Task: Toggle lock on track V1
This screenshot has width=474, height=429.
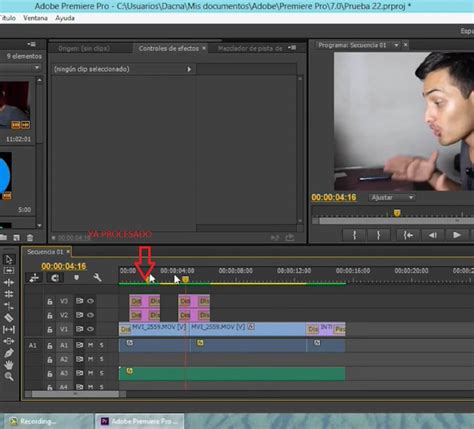Action: pos(50,330)
